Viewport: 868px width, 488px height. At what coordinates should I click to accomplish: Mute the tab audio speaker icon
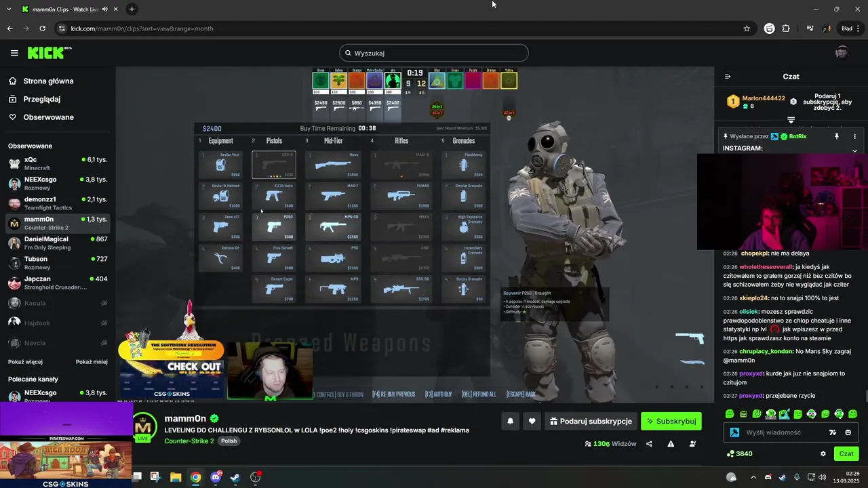tap(105, 9)
